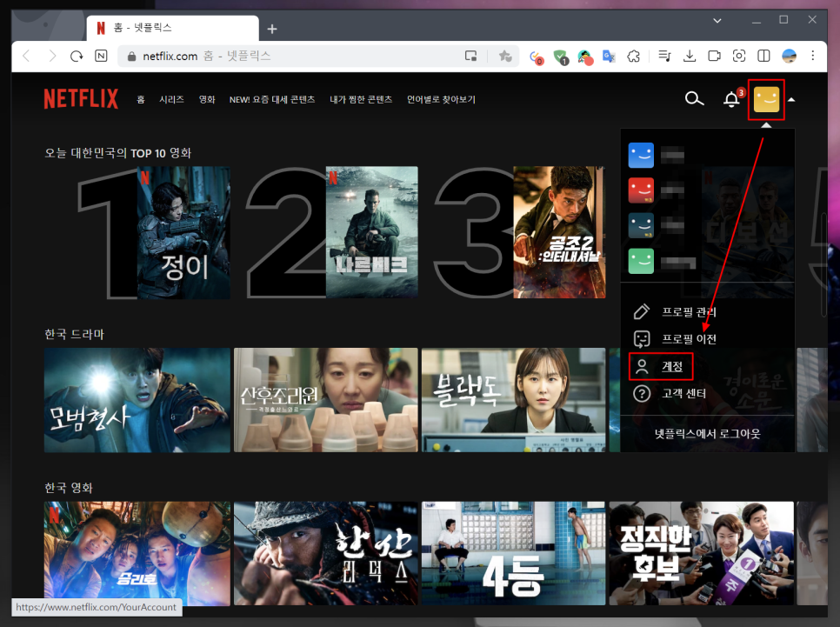The width and height of the screenshot is (840, 627).
Task: Switch to the green smiley profile
Action: [x=641, y=261]
